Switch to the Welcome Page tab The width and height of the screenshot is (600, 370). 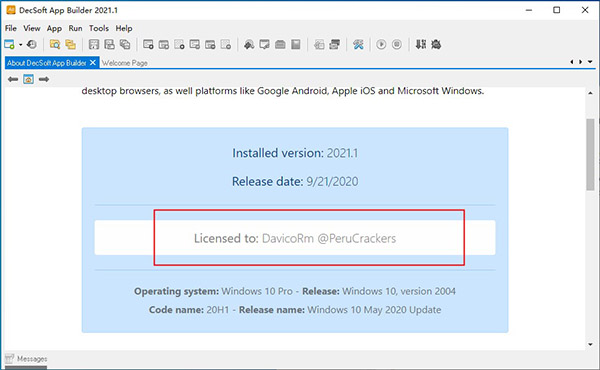(125, 63)
